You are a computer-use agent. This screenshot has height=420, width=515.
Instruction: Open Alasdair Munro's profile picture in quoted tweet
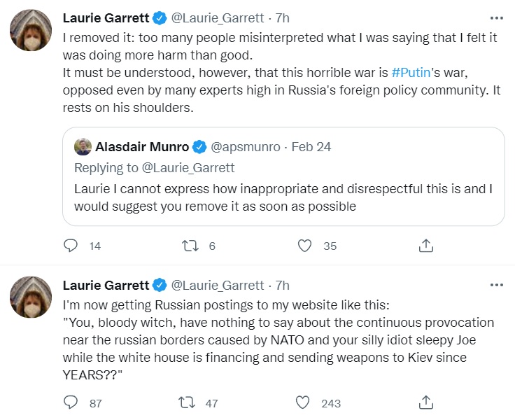point(83,147)
